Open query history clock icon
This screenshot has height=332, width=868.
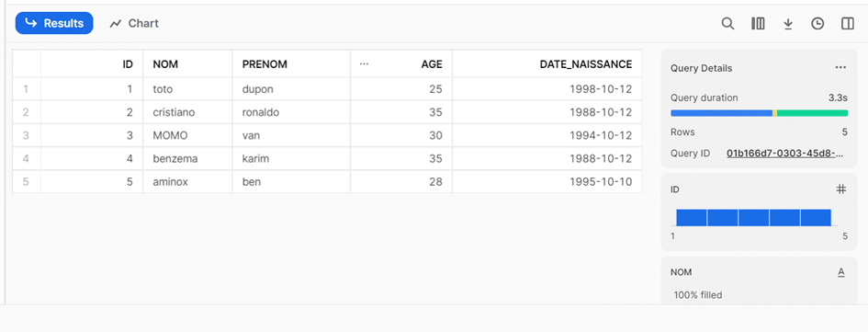coord(817,23)
